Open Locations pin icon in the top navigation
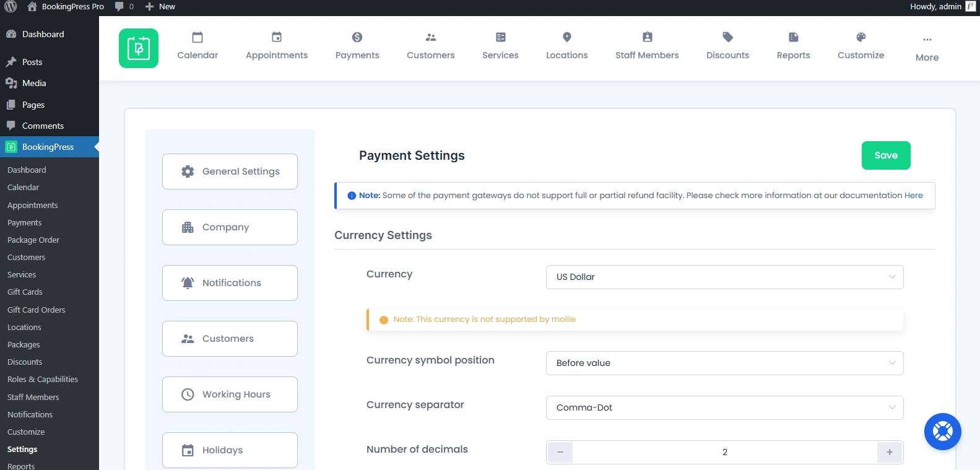 pos(567,37)
